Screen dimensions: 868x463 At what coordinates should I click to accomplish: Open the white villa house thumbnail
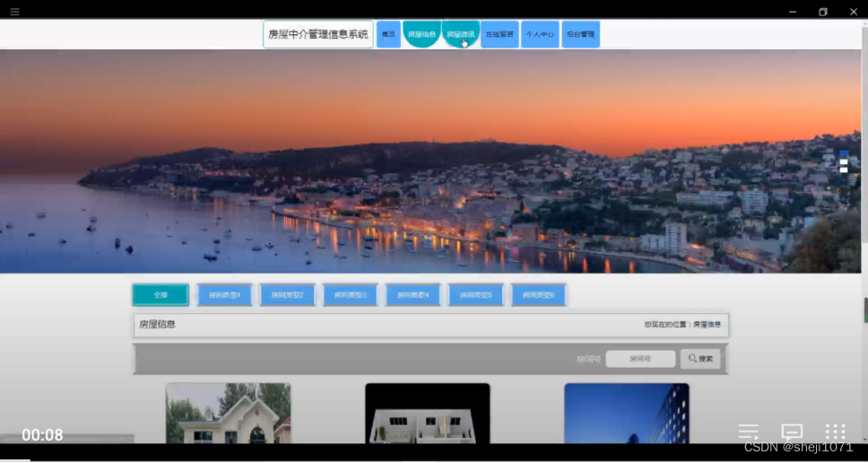pos(229,413)
